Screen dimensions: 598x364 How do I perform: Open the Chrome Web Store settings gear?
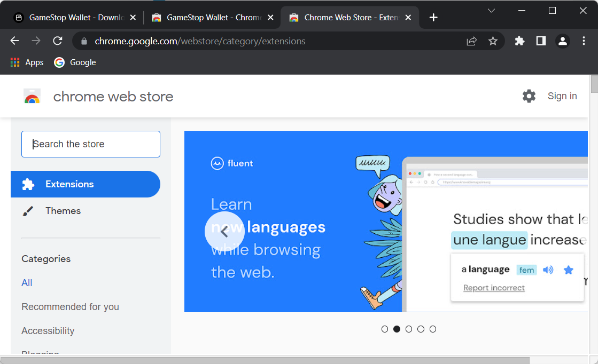(529, 96)
